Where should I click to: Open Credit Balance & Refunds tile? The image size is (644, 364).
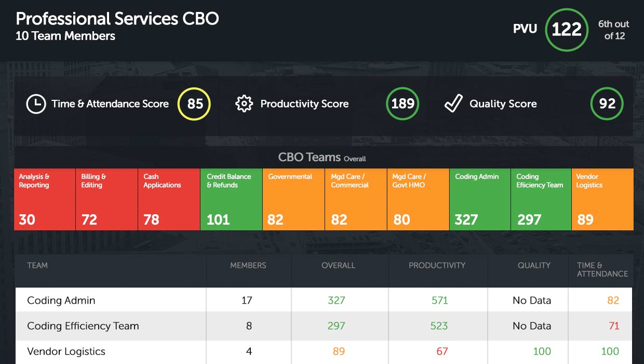[x=231, y=199]
